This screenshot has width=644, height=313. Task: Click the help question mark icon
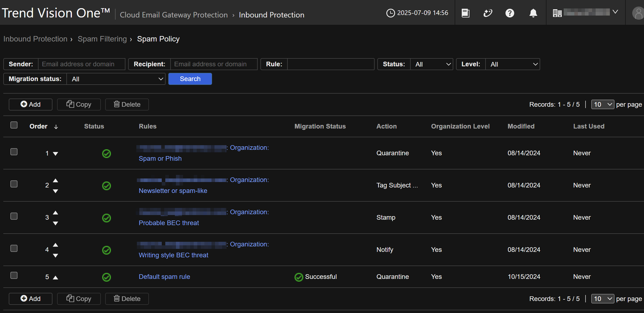pyautogui.click(x=510, y=13)
